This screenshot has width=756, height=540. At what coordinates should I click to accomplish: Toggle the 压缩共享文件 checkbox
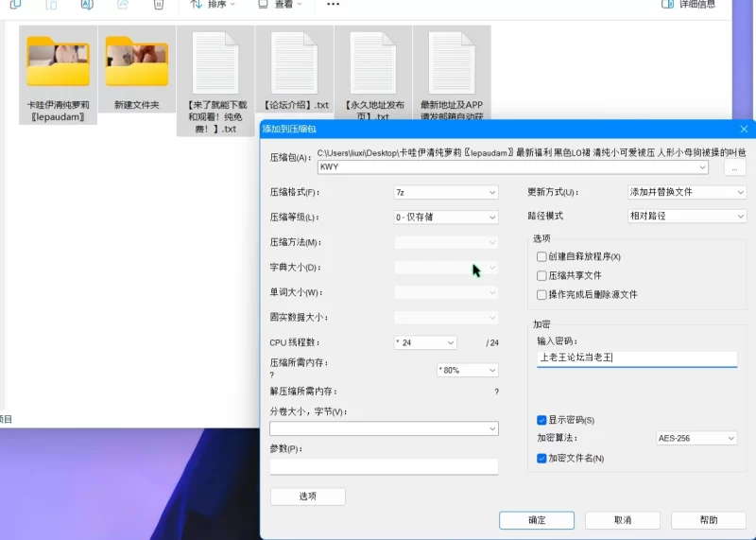tap(541, 275)
